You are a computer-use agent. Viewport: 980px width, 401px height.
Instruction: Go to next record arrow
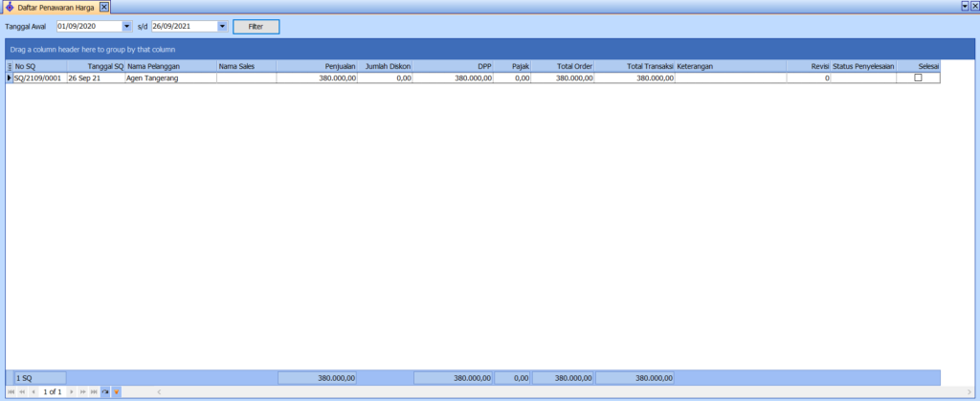(72, 392)
